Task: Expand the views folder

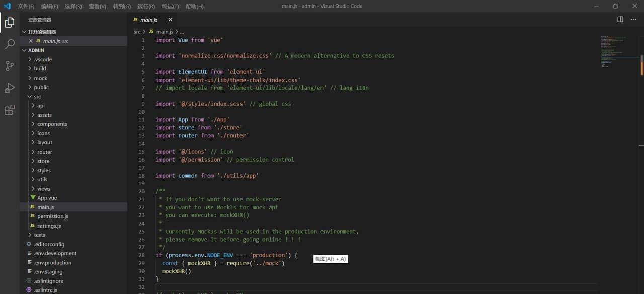Action: [44, 188]
